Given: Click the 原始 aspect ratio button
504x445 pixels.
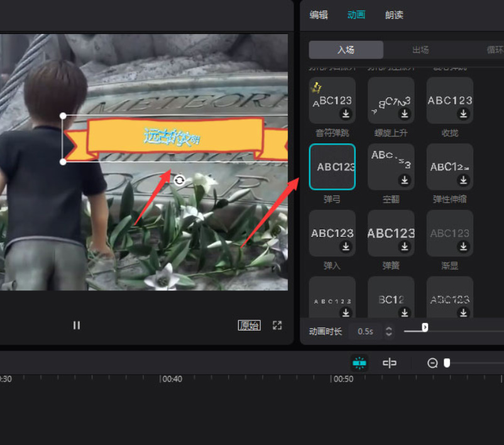Looking at the screenshot, I should pos(249,325).
